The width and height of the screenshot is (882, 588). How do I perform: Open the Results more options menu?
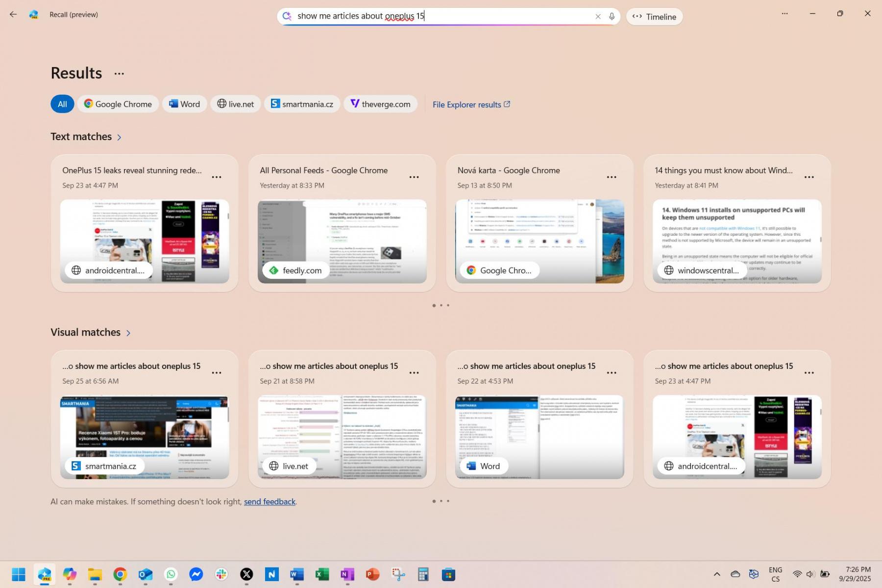pos(119,73)
